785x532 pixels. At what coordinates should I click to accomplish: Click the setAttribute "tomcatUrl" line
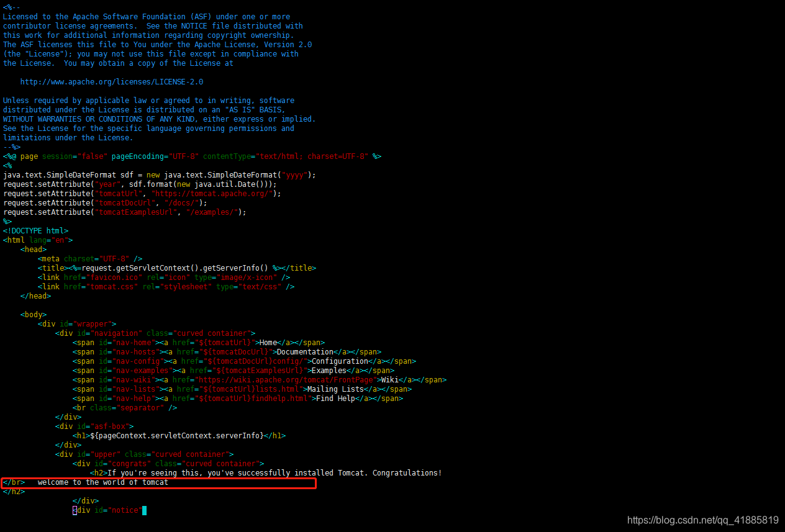142,194
